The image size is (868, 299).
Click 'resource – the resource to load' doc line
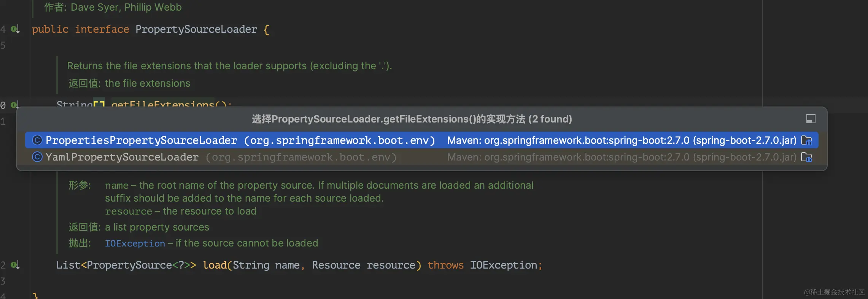pos(181,211)
